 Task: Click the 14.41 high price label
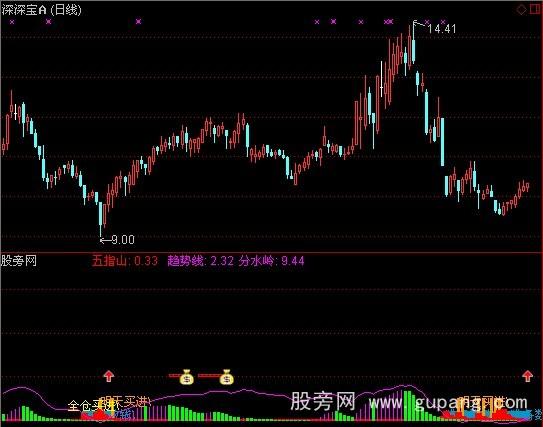click(x=442, y=29)
